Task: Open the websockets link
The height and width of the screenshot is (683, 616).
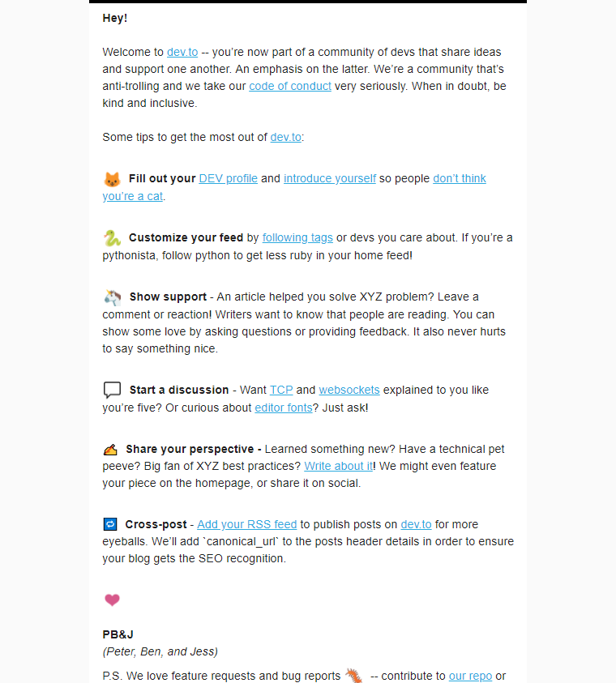Action: pos(349,390)
